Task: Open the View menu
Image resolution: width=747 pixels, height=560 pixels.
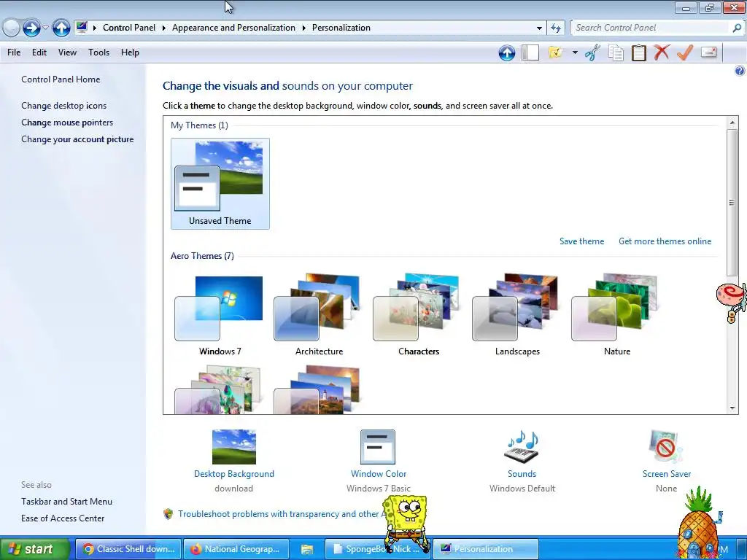Action: pyautogui.click(x=67, y=52)
